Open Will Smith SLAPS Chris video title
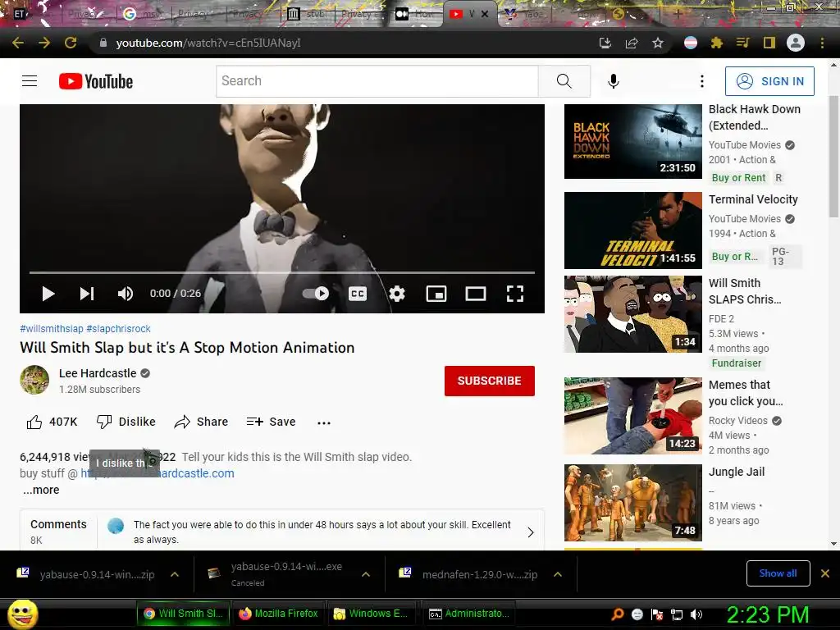This screenshot has height=630, width=840. coord(745,291)
